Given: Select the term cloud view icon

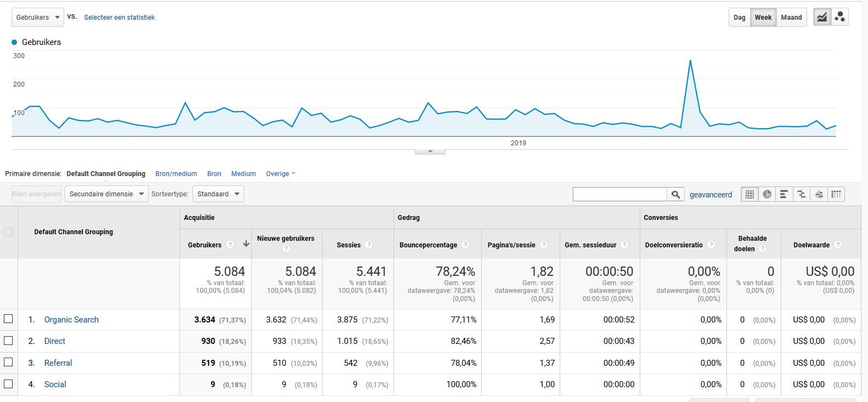Looking at the screenshot, I should click(819, 194).
